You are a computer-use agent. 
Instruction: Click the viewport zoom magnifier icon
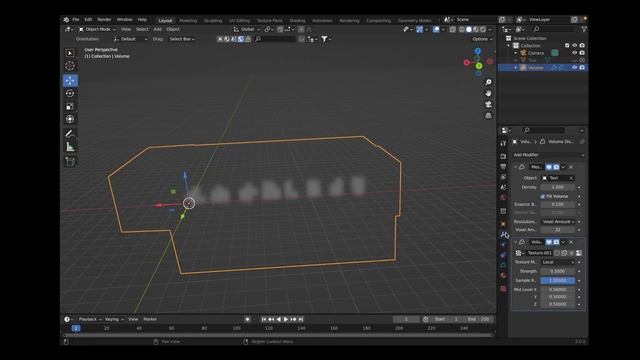pyautogui.click(x=488, y=82)
